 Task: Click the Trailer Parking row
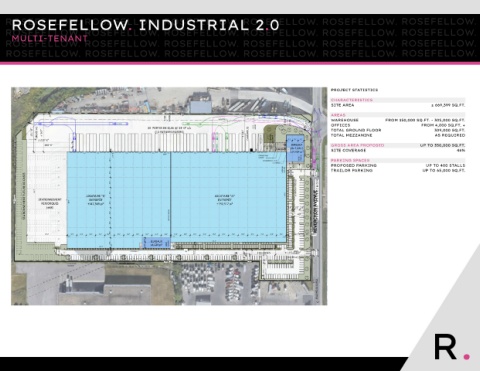coord(398,170)
